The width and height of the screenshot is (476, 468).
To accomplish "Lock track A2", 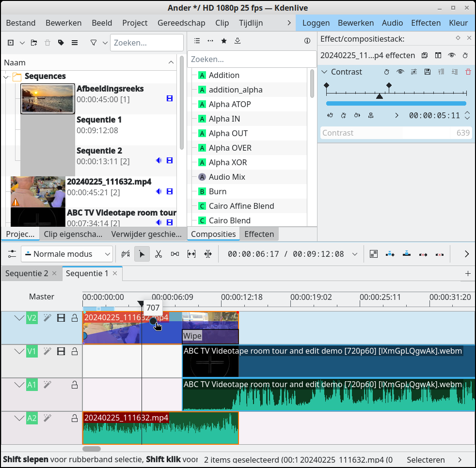I will click(x=74, y=418).
